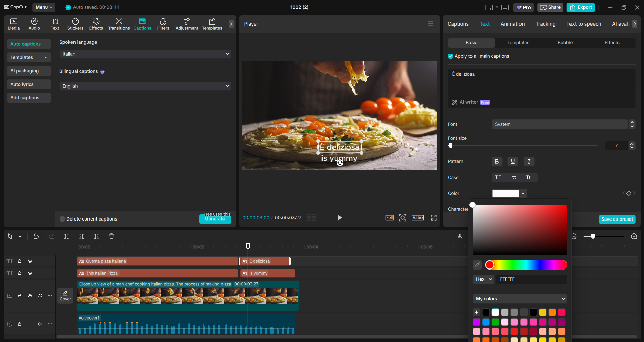Open the Filters panel
644x342 pixels.
pyautogui.click(x=163, y=23)
